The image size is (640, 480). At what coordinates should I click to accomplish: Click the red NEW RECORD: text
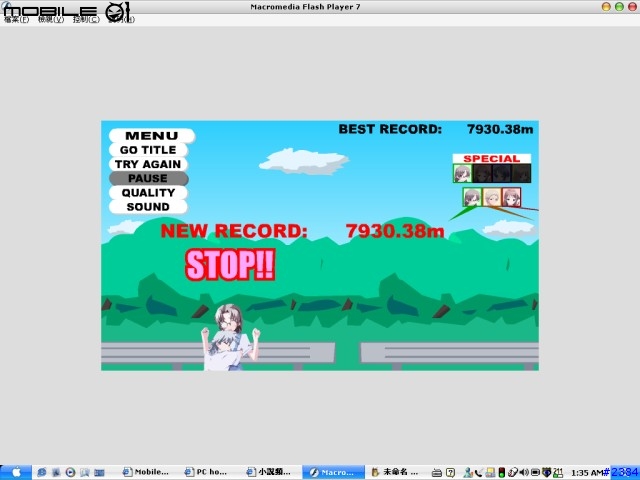coord(234,231)
